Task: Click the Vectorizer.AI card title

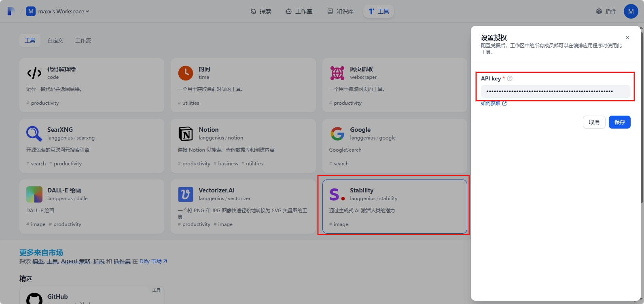Action: [216, 190]
